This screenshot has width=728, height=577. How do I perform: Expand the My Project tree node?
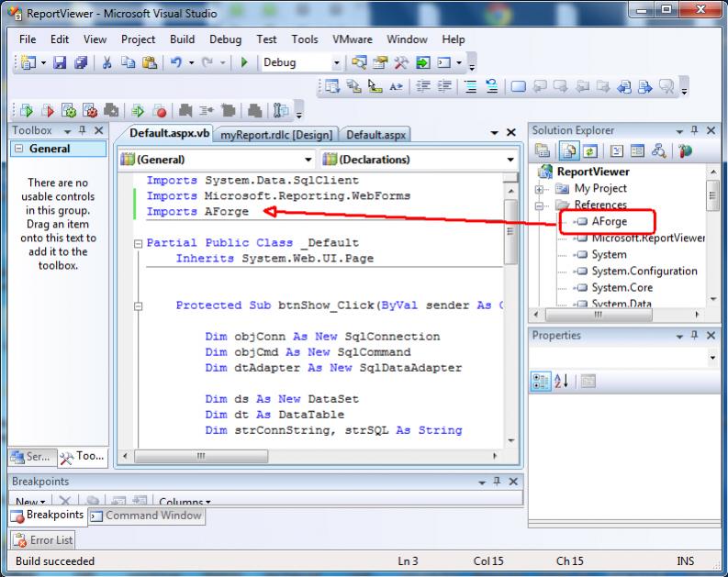[x=540, y=188]
